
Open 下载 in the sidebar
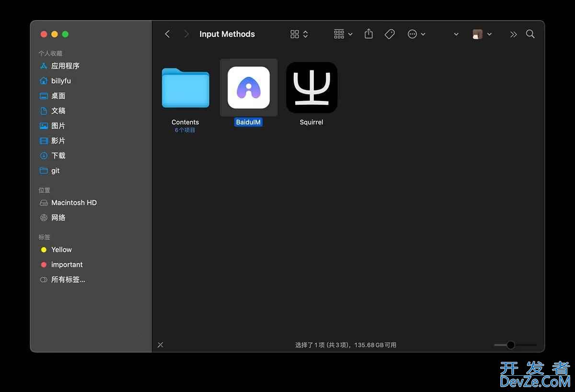point(52,156)
